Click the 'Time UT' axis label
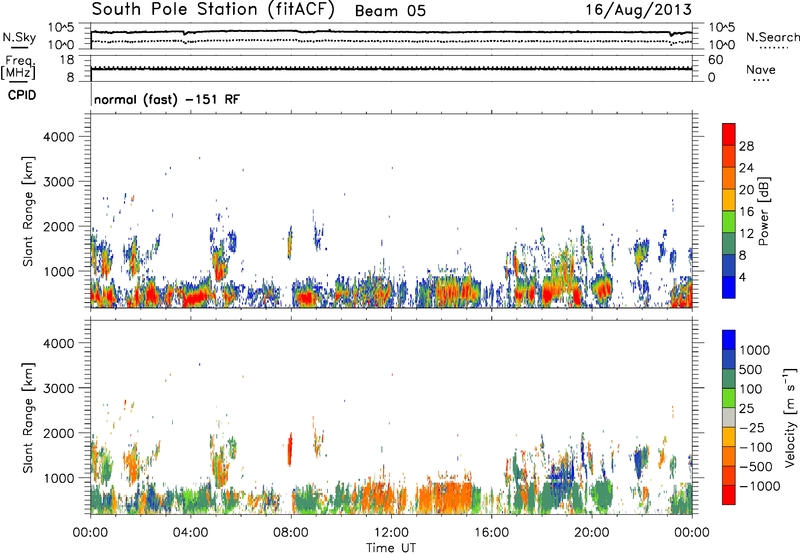The width and height of the screenshot is (800, 554). pyautogui.click(x=391, y=548)
